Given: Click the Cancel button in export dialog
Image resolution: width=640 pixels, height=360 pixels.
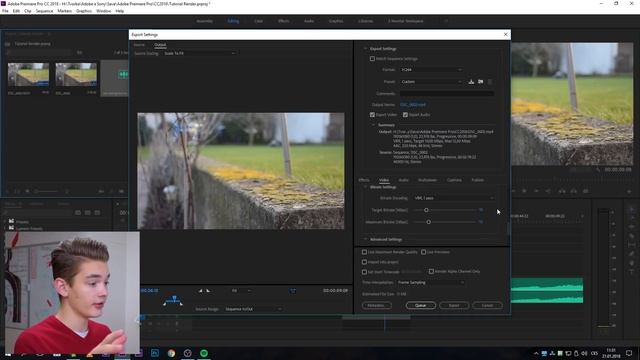Looking at the screenshot, I should coord(487,305).
